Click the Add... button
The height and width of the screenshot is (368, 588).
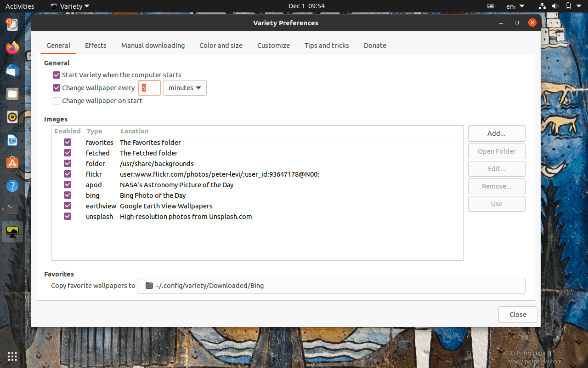pos(497,133)
